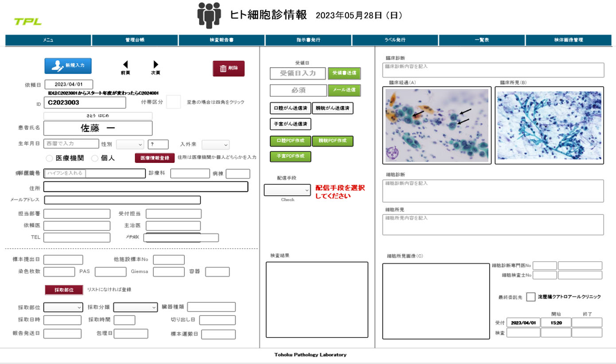The height and width of the screenshot is (364, 616).
Task: Select the 医療機関 radio button
Action: [x=49, y=158]
